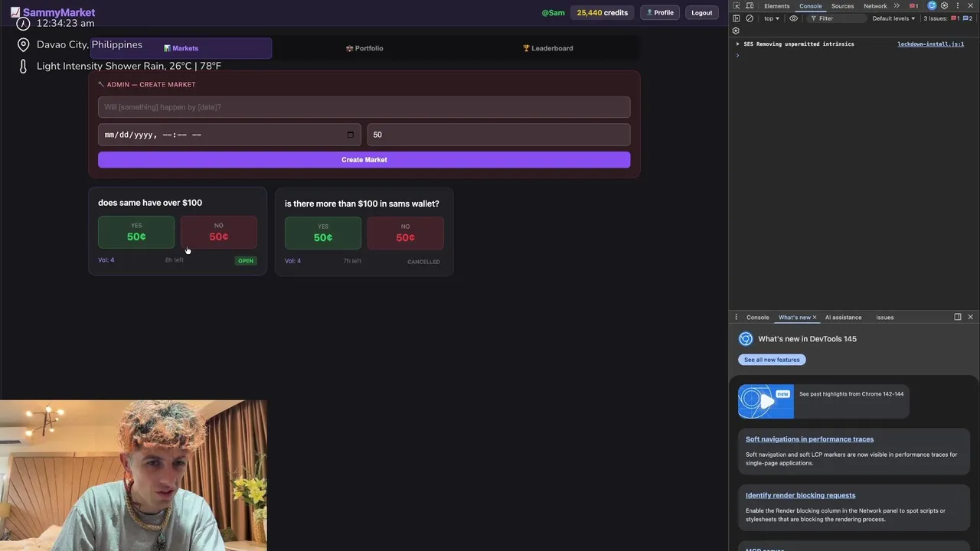Click the clock icon in the overlay

click(23, 24)
